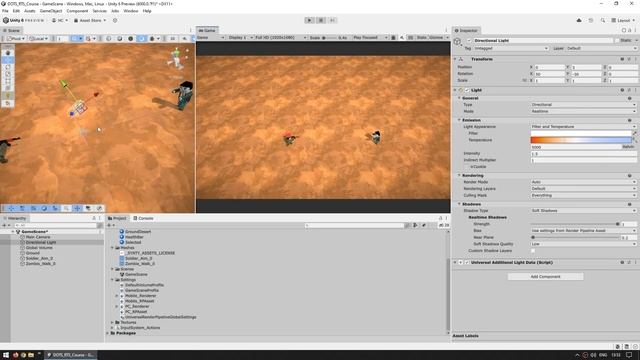Toggle the Directional Light active checkbox
This screenshot has height=360, width=640.
click(x=469, y=40)
